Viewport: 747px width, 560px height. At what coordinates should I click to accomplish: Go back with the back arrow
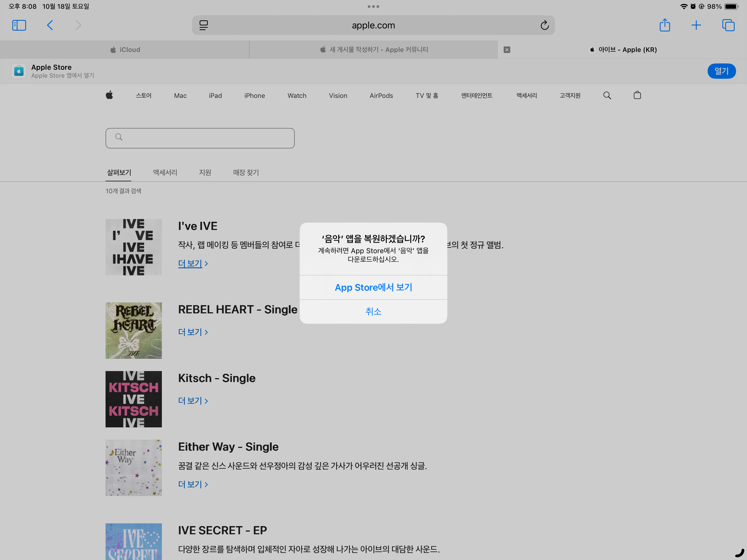click(x=50, y=25)
